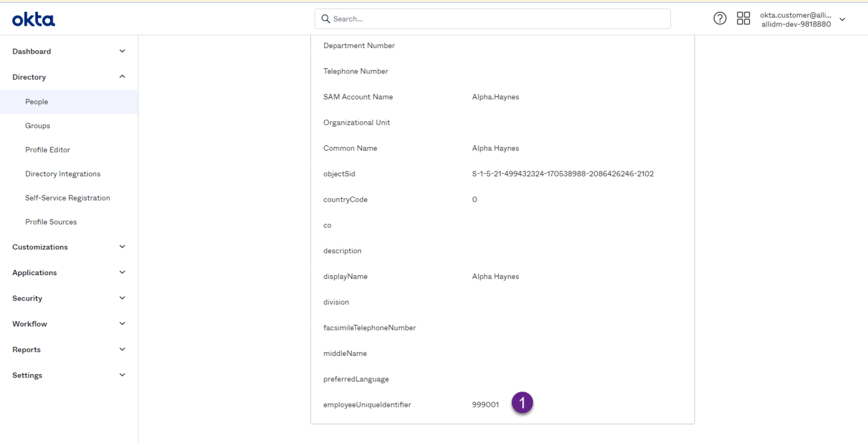Go to Directory Integrations
The image size is (868, 443).
[x=63, y=173]
